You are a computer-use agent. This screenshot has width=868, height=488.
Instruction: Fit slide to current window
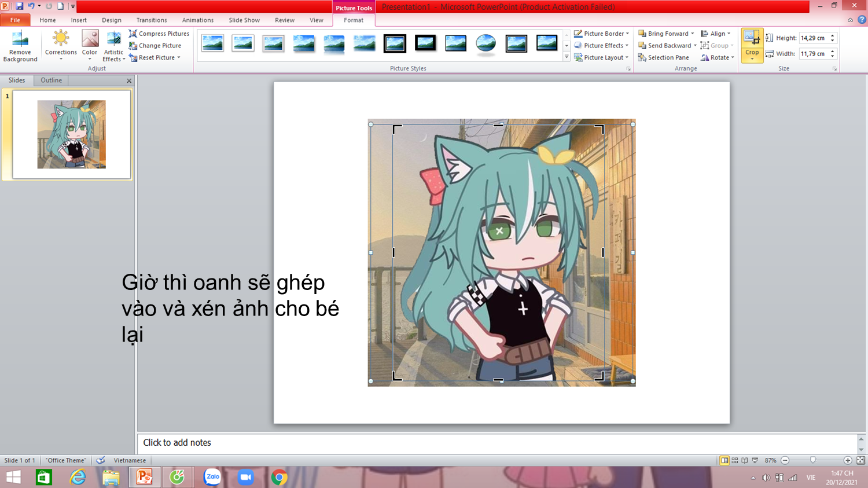coord(860,461)
